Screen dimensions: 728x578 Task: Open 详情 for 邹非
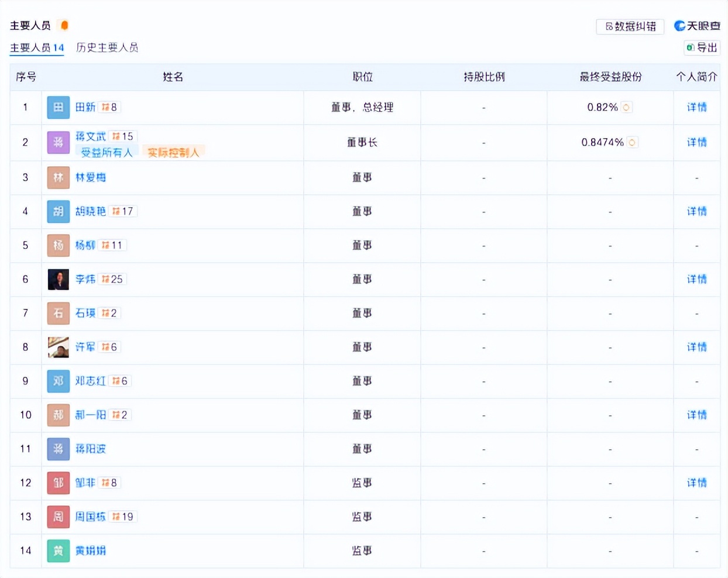(696, 483)
